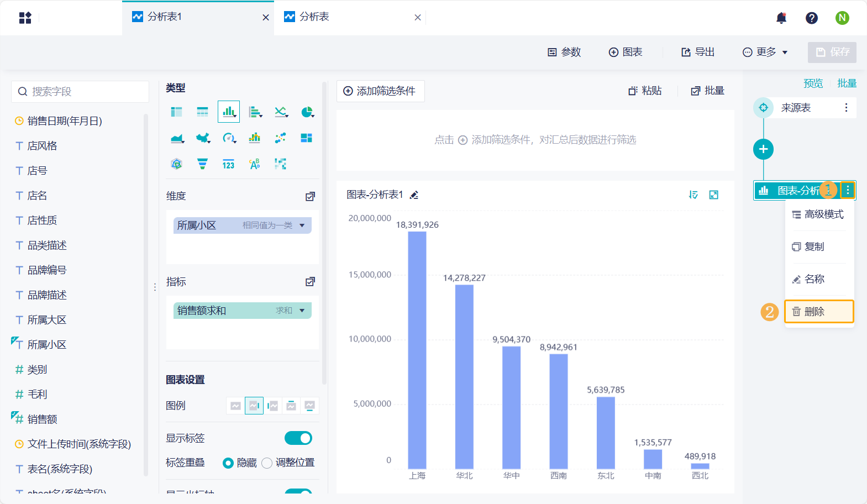Select the column chart type
867x504 pixels.
point(229,112)
